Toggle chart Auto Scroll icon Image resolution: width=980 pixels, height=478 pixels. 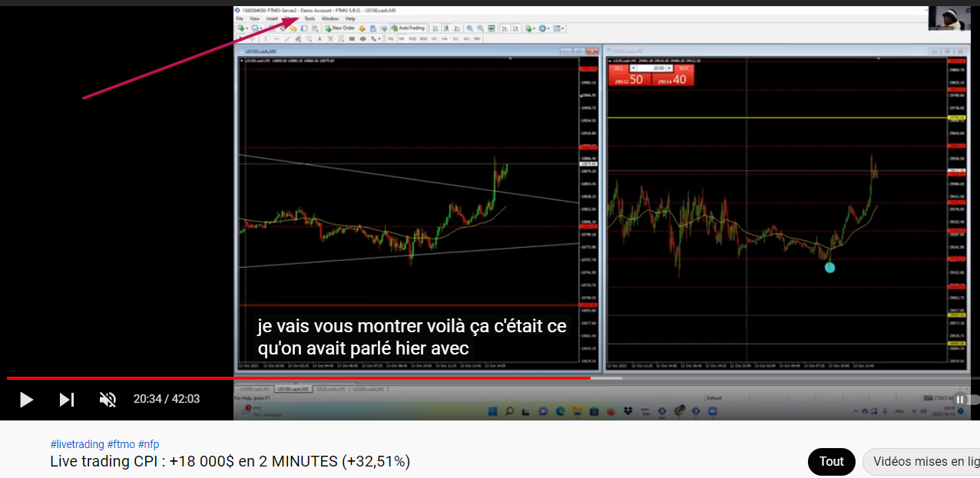(x=504, y=28)
